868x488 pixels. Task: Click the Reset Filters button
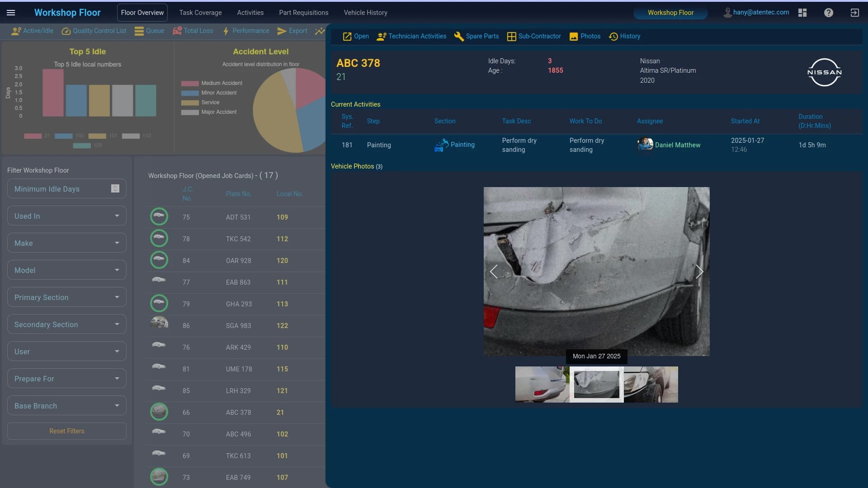point(67,431)
